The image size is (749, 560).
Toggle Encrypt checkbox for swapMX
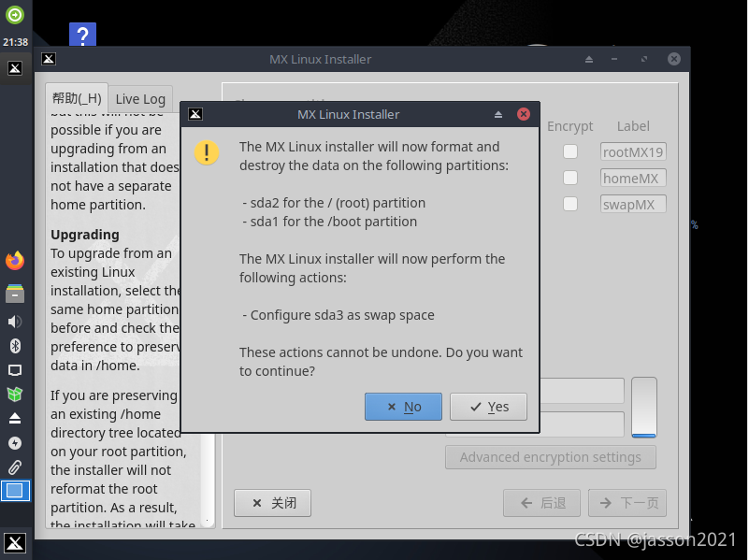coord(569,205)
